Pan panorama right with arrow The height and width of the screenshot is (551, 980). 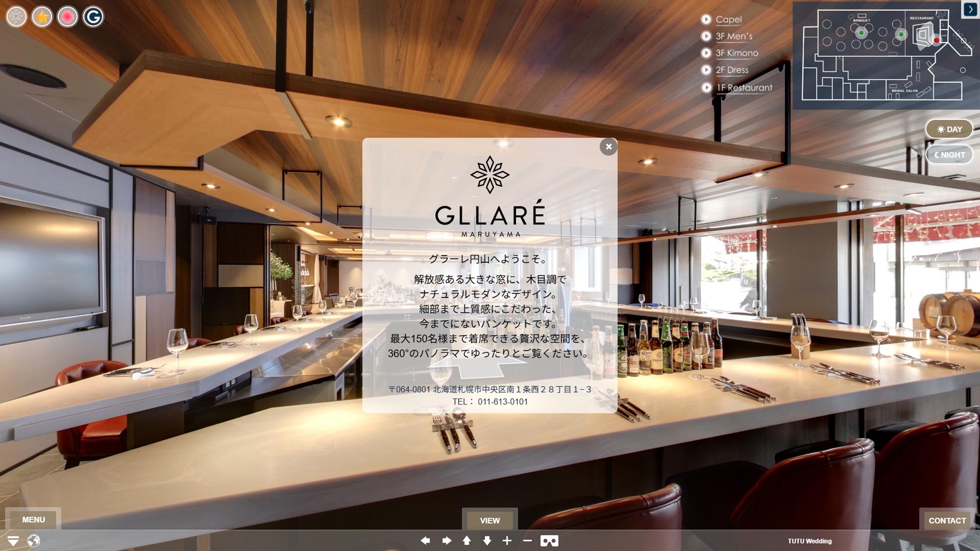[446, 541]
